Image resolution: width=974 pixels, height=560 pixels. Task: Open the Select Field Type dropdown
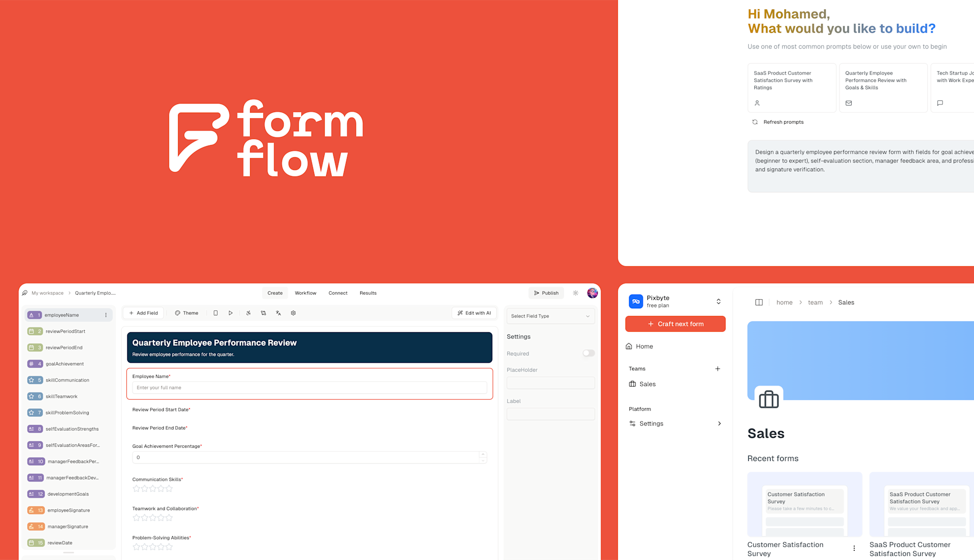tap(550, 316)
